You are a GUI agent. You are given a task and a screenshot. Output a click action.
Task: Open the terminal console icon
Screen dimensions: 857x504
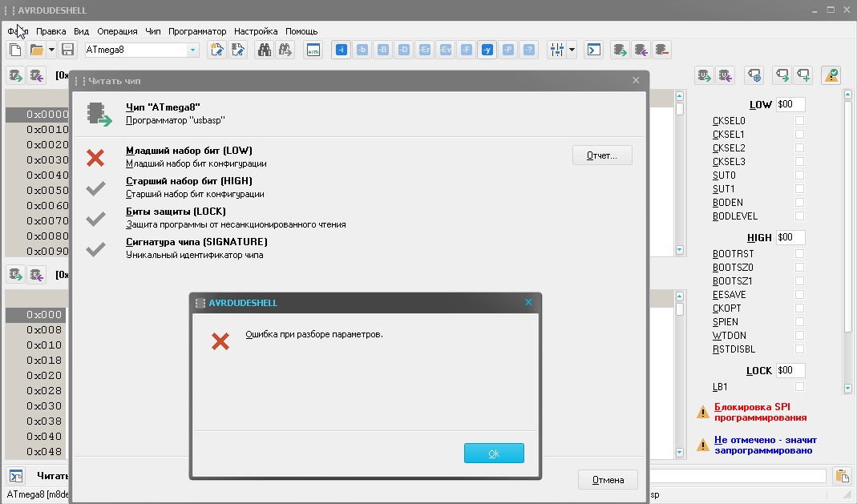pos(593,50)
